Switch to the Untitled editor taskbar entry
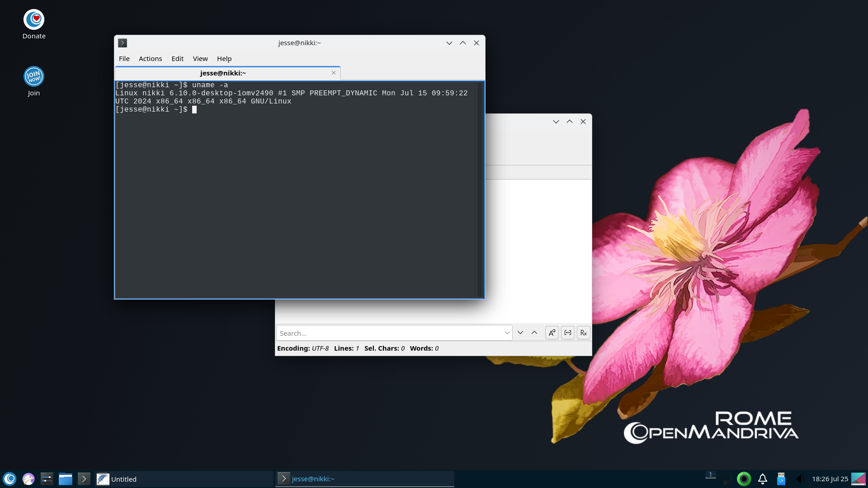 [184, 479]
